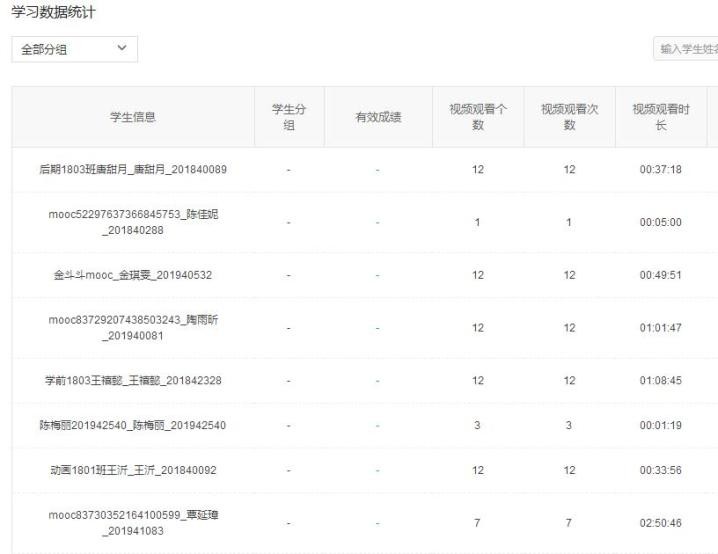
Task: Click the 有效成绩 column header
Action: [378, 117]
